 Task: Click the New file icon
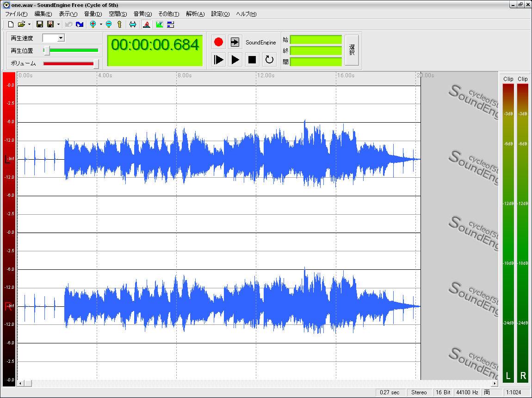pos(11,24)
